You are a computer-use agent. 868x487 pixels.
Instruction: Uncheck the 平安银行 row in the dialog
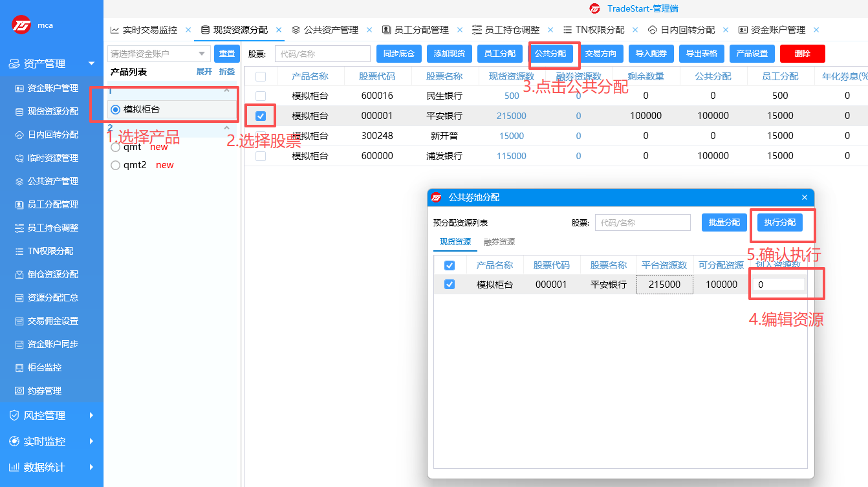pyautogui.click(x=450, y=284)
